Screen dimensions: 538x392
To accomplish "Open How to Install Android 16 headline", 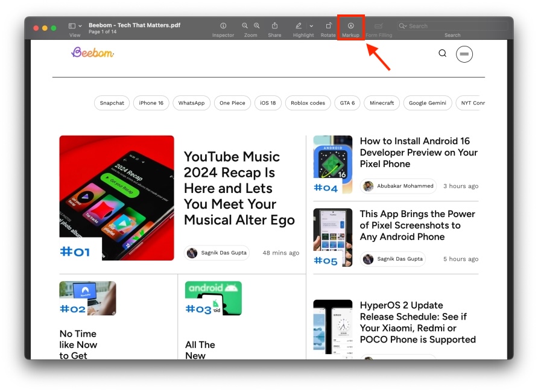I will pos(419,152).
